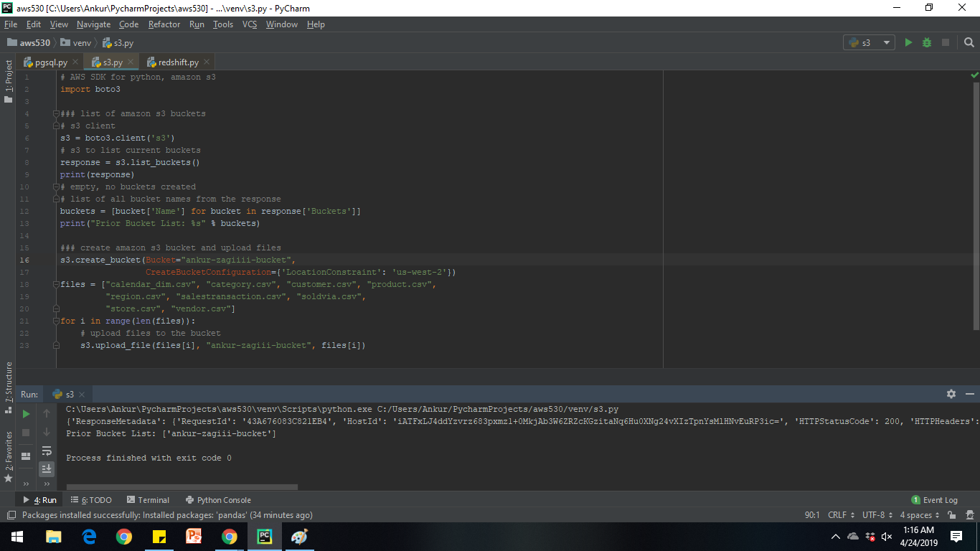This screenshot has width=980, height=551.
Task: Open Windows Action Center notifications
Action: (956, 537)
